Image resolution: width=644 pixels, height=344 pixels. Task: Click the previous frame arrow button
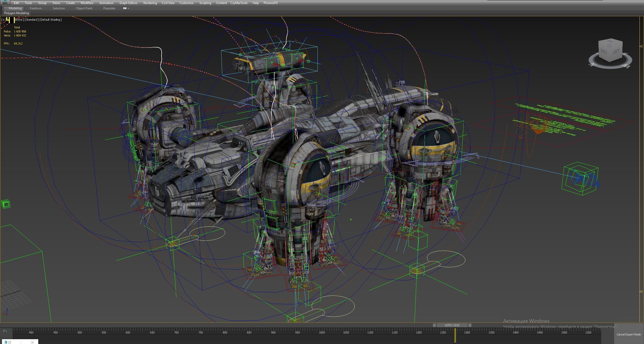coord(434,325)
